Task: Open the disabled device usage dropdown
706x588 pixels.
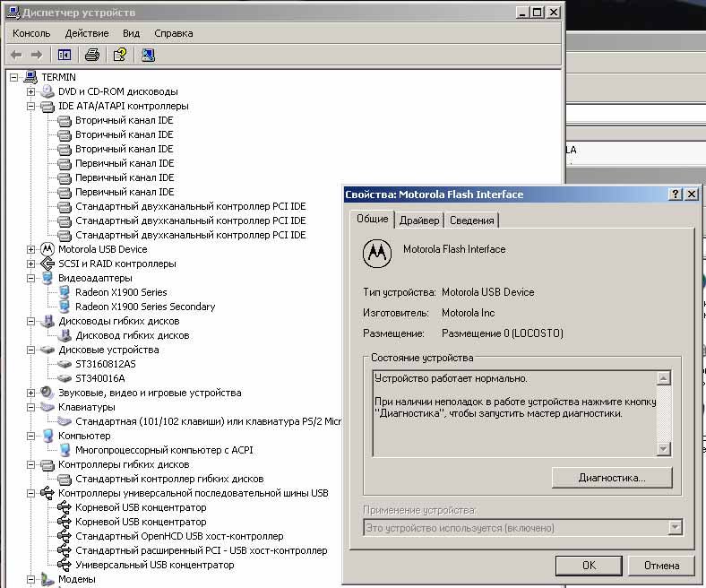Action: (x=675, y=527)
